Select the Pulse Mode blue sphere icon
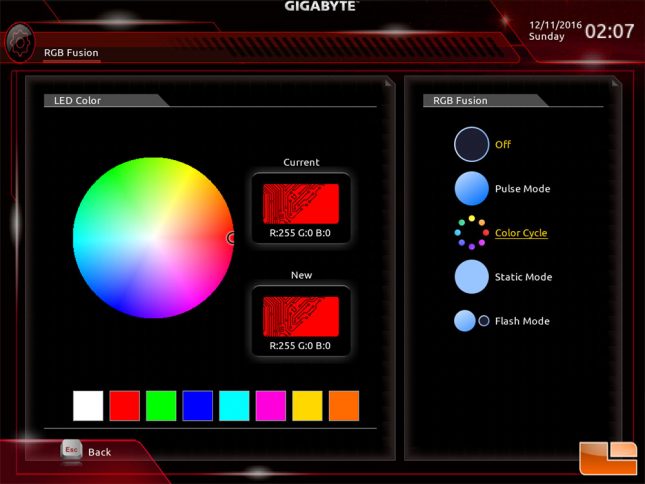Viewport: 645px width, 484px height. 471,188
